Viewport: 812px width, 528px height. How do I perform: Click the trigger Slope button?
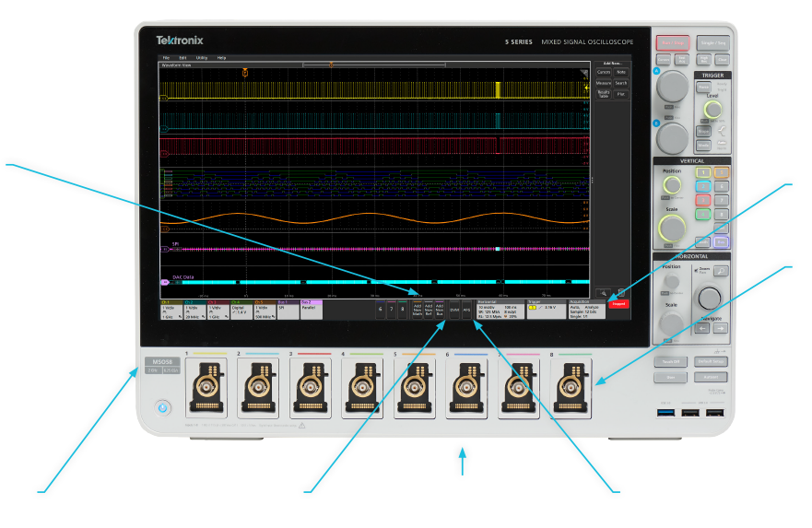[704, 132]
